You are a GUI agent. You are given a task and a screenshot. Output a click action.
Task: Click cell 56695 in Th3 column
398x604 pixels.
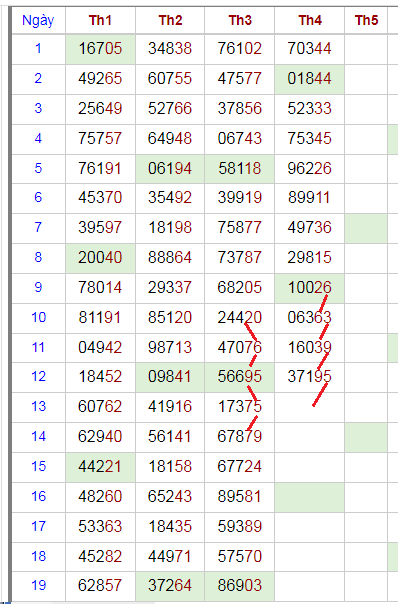(240, 377)
